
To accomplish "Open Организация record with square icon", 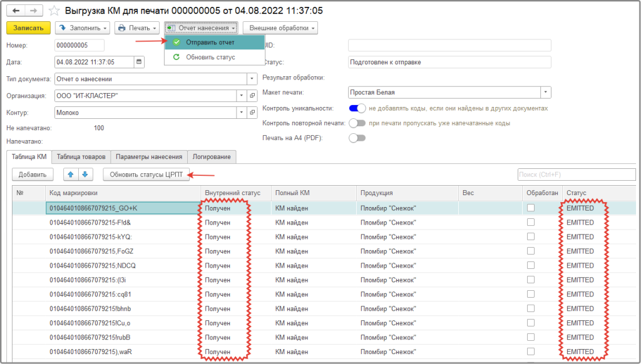I will pos(252,96).
